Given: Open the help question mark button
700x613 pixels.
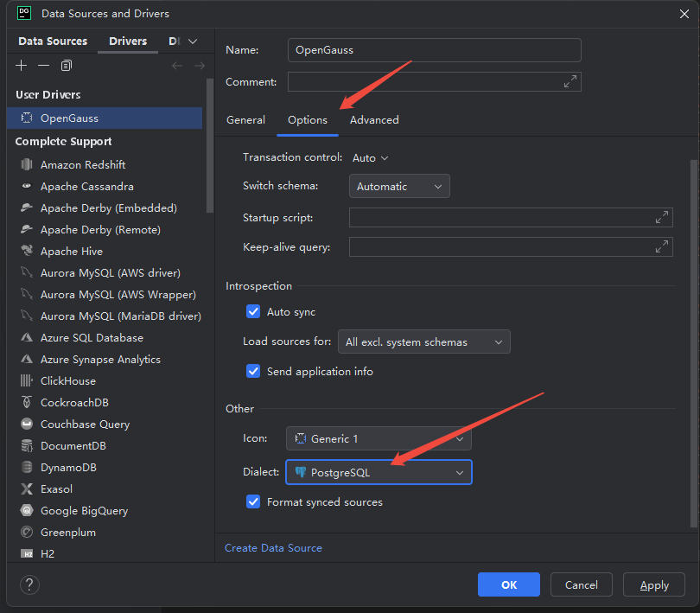Looking at the screenshot, I should pyautogui.click(x=29, y=584).
